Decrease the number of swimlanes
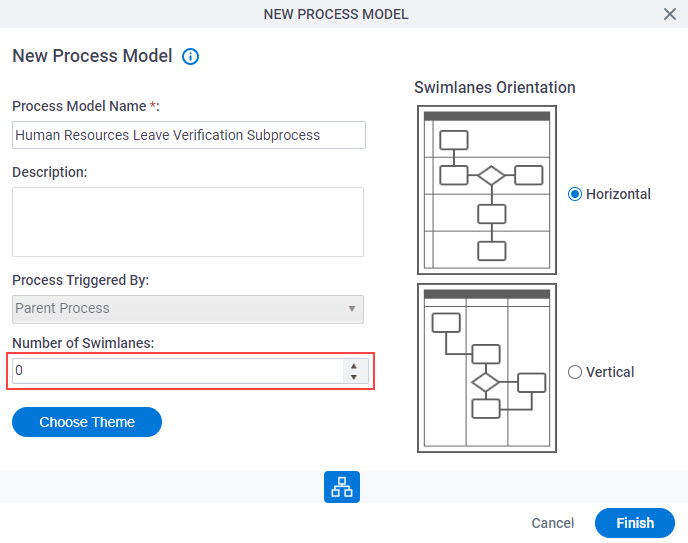The width and height of the screenshot is (688, 543). (354, 377)
